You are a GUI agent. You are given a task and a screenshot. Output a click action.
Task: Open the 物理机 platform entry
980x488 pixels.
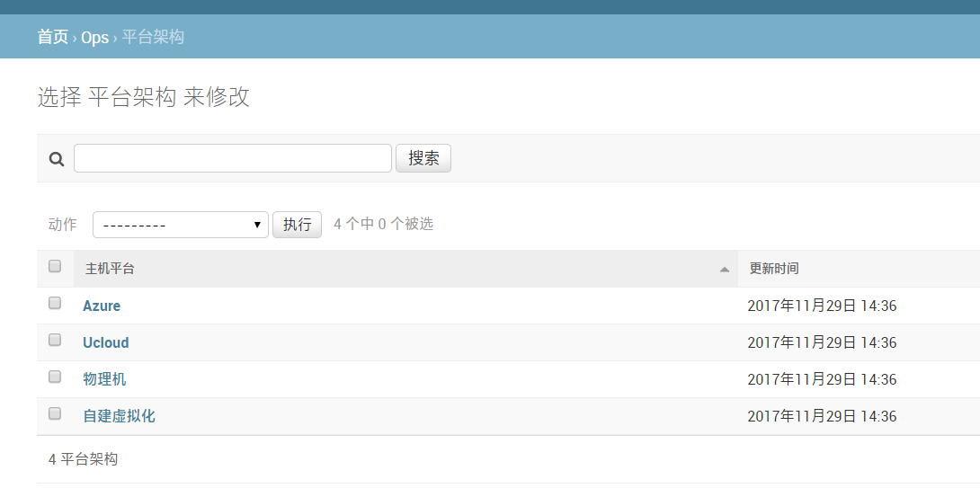pos(104,380)
